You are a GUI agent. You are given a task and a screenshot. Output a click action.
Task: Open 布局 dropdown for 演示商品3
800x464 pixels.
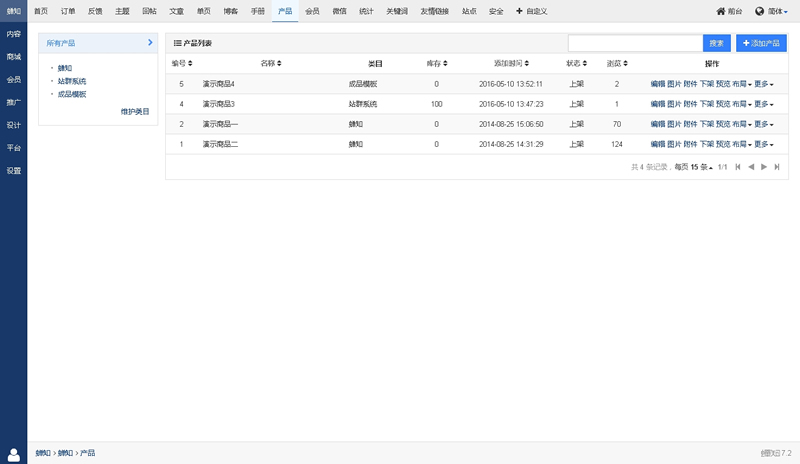click(x=742, y=104)
